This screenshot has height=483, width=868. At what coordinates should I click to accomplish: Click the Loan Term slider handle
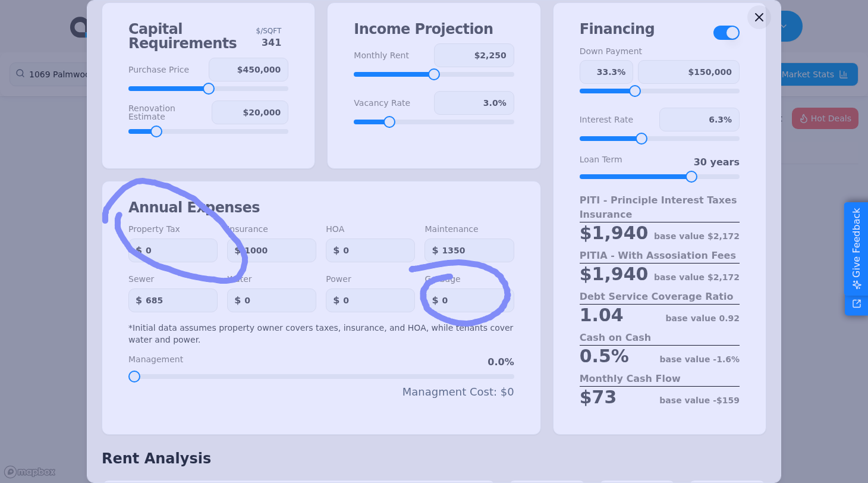[x=691, y=177]
